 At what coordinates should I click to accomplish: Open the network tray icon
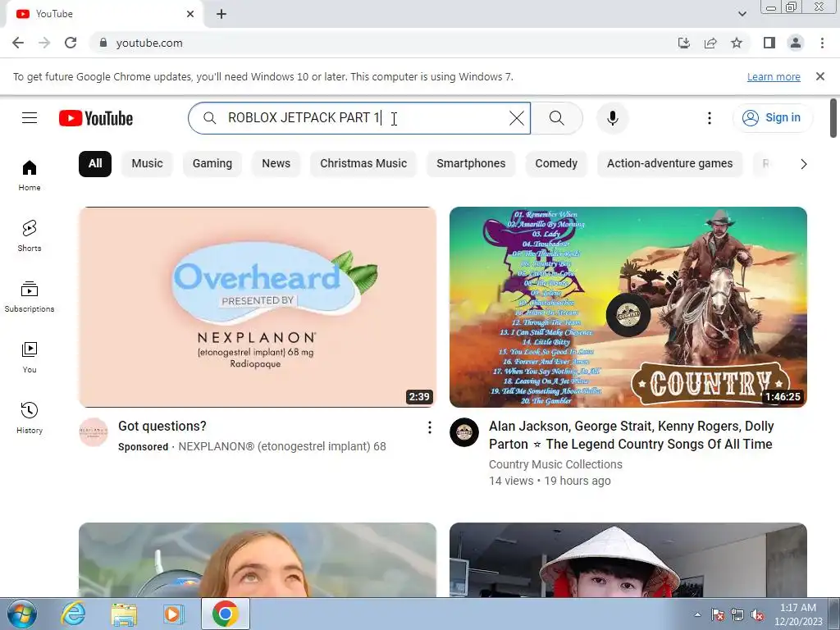pyautogui.click(x=737, y=614)
